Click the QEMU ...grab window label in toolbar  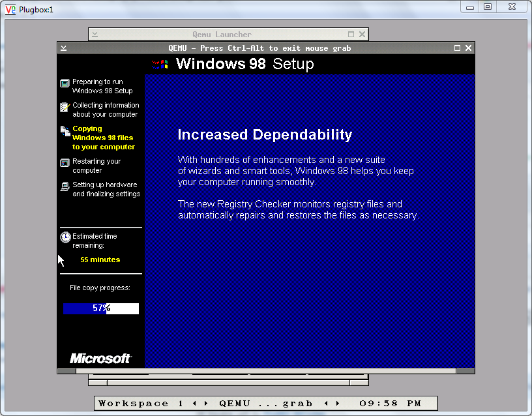pos(265,404)
